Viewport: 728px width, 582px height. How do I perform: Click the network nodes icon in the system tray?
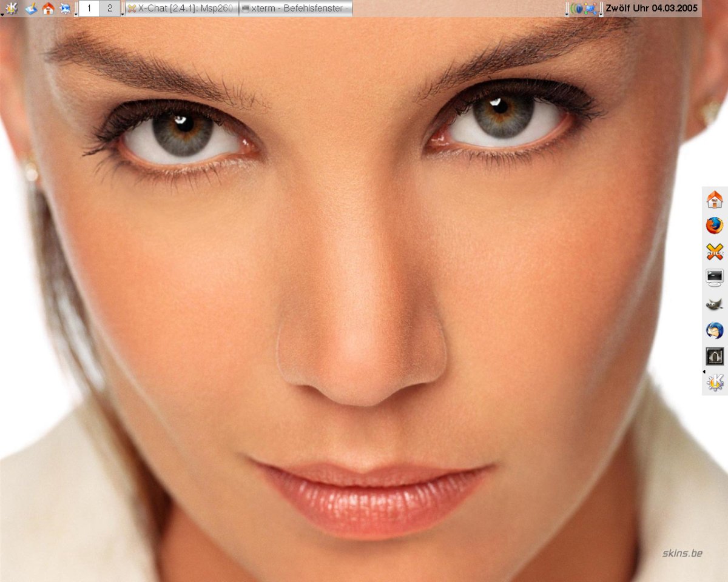(x=590, y=9)
